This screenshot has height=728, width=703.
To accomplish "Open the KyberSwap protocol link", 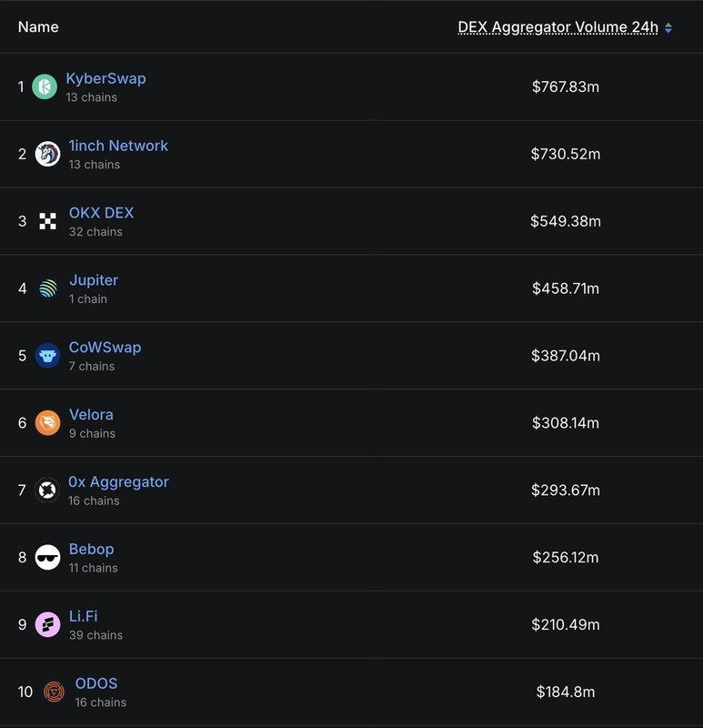I will [x=105, y=78].
